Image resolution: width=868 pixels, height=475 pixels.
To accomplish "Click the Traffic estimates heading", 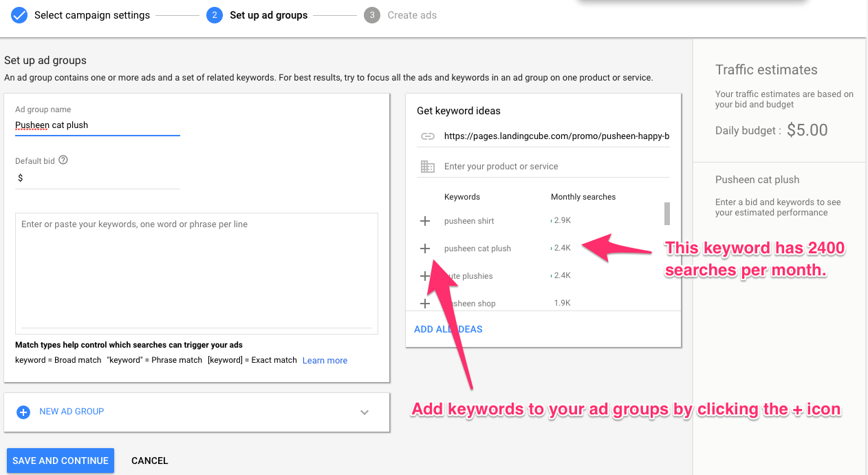I will click(766, 70).
